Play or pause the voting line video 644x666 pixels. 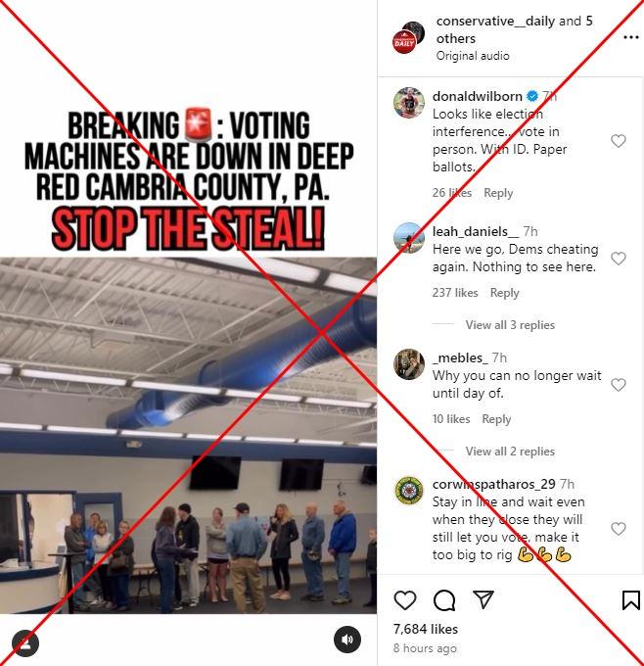point(188,436)
